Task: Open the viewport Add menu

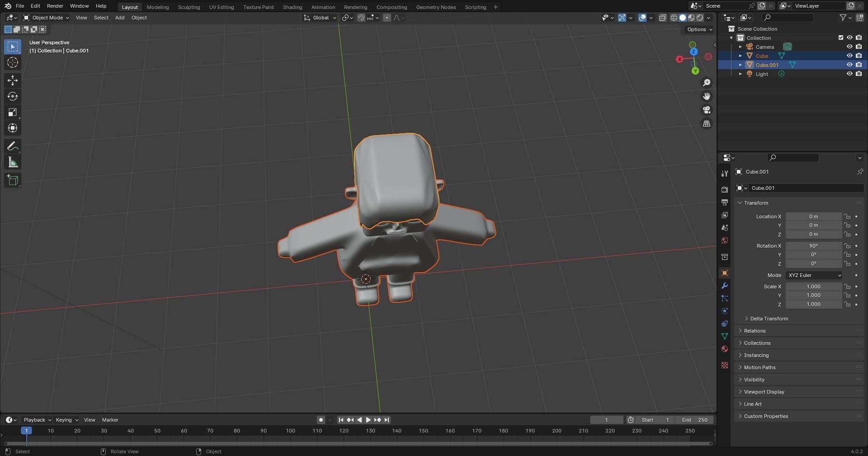Action: click(120, 18)
